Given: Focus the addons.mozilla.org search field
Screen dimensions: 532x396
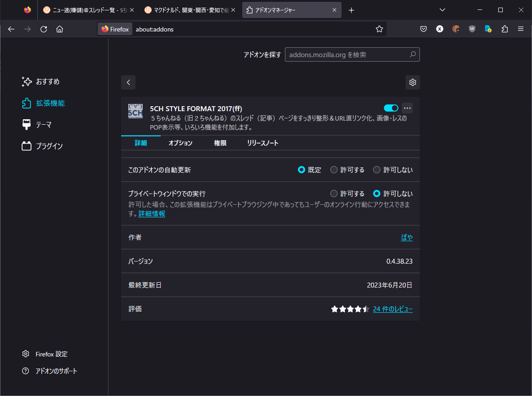Looking at the screenshot, I should coord(352,54).
